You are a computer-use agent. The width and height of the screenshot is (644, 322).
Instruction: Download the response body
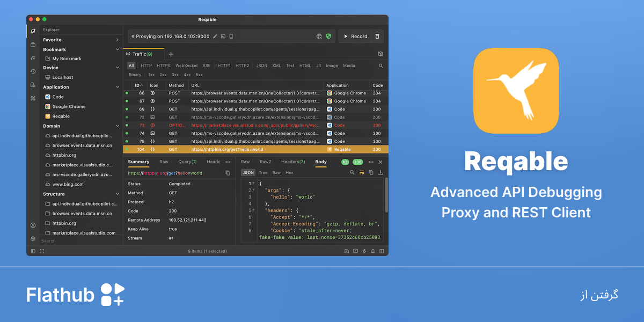(380, 173)
